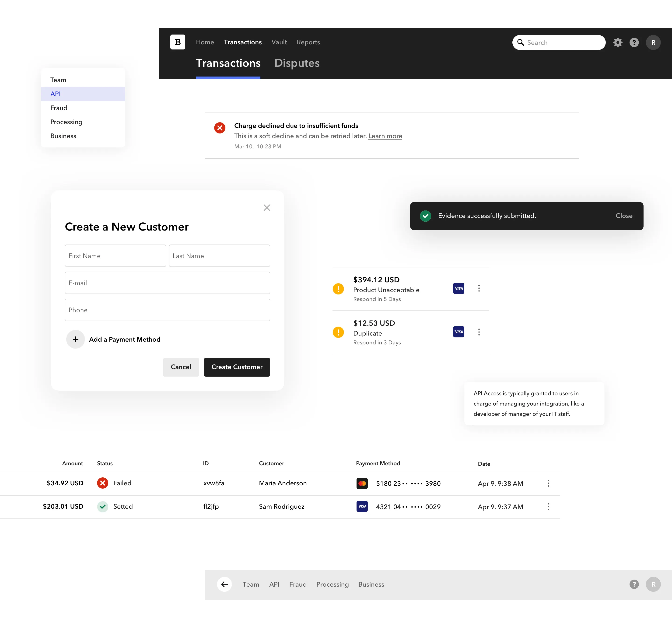Image resolution: width=672 pixels, height=630 pixels.
Task: Switch to the Disputes tab
Action: (x=297, y=63)
